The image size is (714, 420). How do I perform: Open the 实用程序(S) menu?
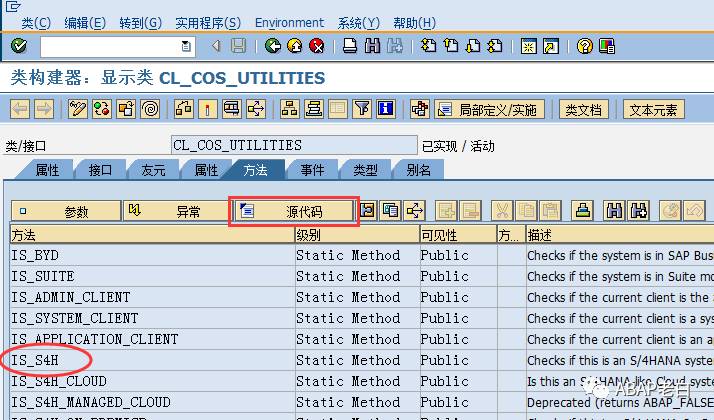(208, 23)
